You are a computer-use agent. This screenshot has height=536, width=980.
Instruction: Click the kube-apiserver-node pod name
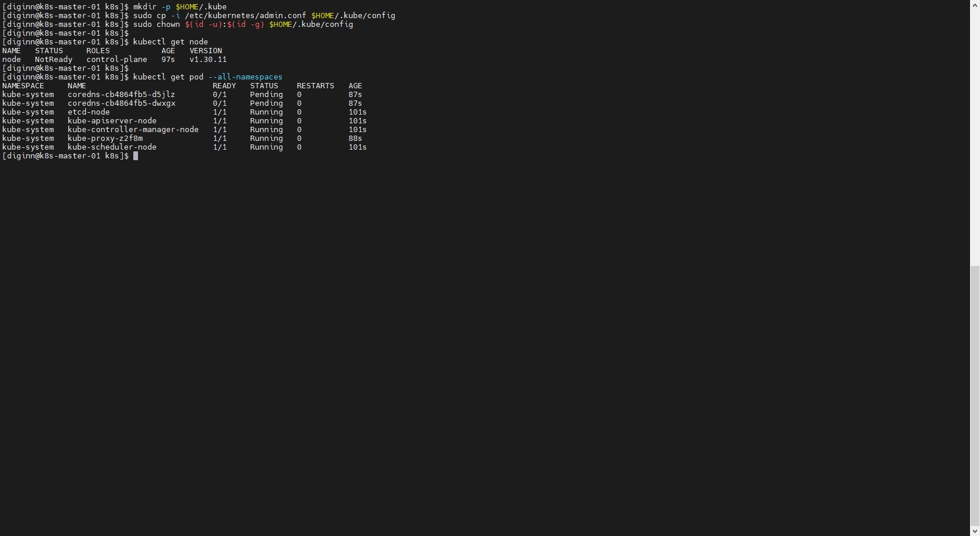(112, 121)
